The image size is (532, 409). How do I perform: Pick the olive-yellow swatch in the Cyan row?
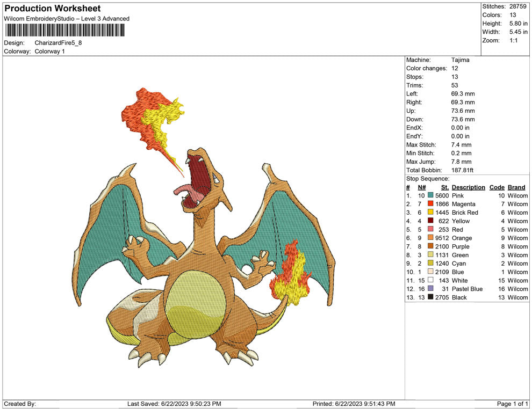[430, 263]
